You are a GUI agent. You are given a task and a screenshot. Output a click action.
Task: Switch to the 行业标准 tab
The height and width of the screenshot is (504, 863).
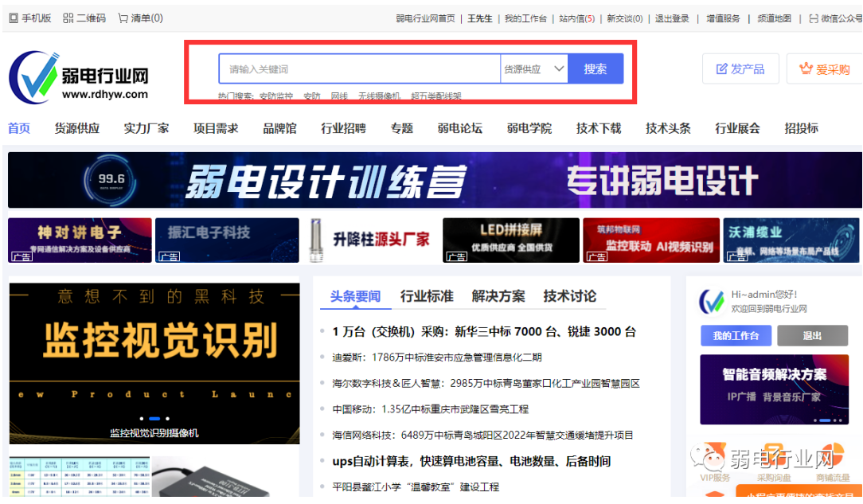point(427,296)
